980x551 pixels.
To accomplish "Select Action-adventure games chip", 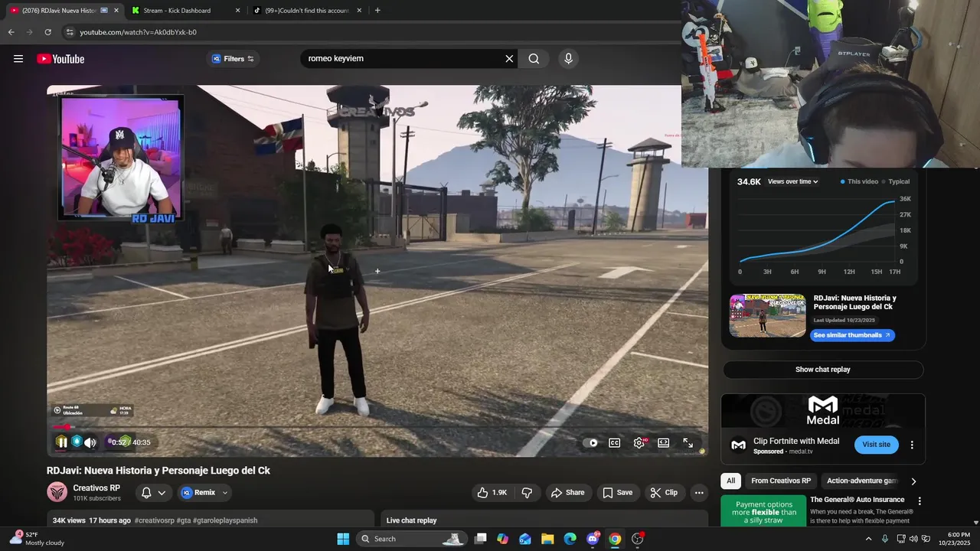I will coord(862,481).
